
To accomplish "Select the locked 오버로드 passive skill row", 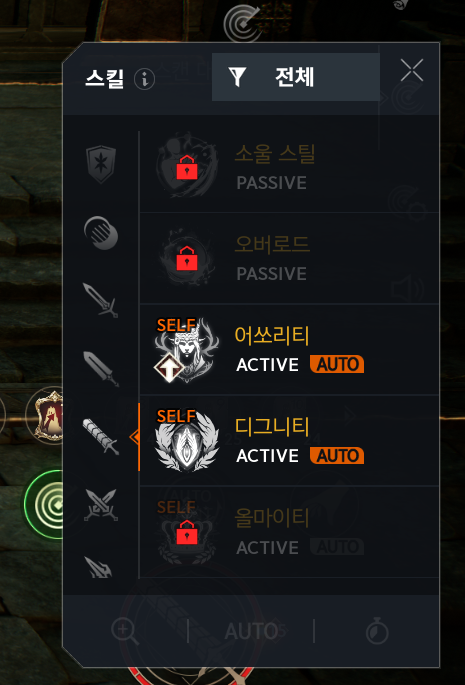I will tap(289, 259).
